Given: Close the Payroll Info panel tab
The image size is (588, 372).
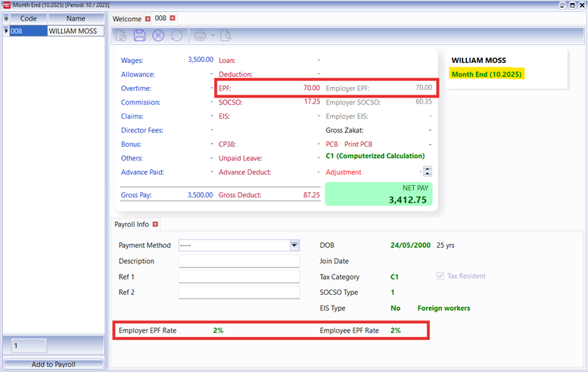Looking at the screenshot, I should coord(155,225).
